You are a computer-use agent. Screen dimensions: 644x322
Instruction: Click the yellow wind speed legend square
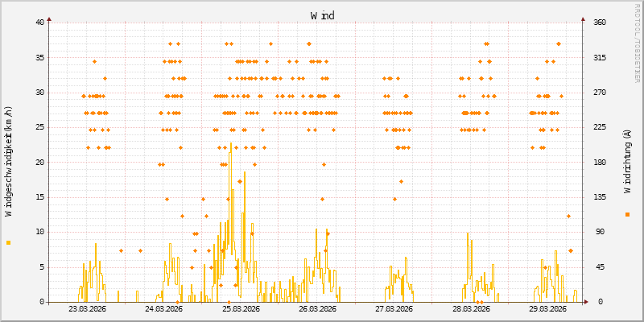(x=9, y=242)
